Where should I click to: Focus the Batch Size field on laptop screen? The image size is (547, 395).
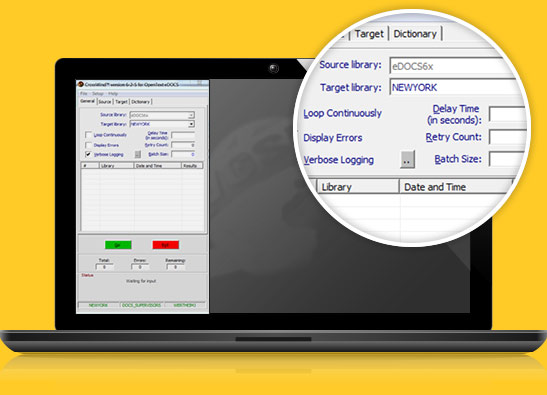[x=183, y=154]
